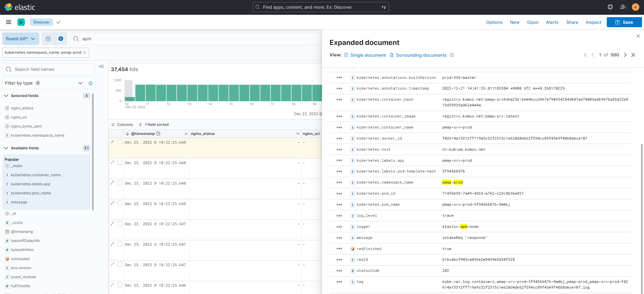Image resolution: width=644 pixels, height=294 pixels.
Task: Add kubernetes.container_name field from Popular list
Action: [x=36, y=175]
